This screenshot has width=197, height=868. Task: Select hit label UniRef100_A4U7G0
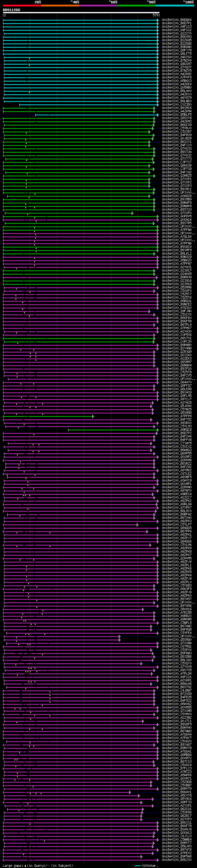coord(177,57)
